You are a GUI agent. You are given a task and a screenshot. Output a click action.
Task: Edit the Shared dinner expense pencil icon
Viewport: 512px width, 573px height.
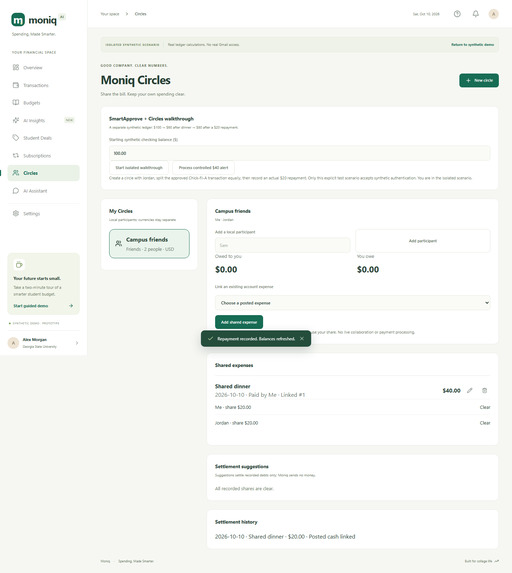tap(470, 390)
